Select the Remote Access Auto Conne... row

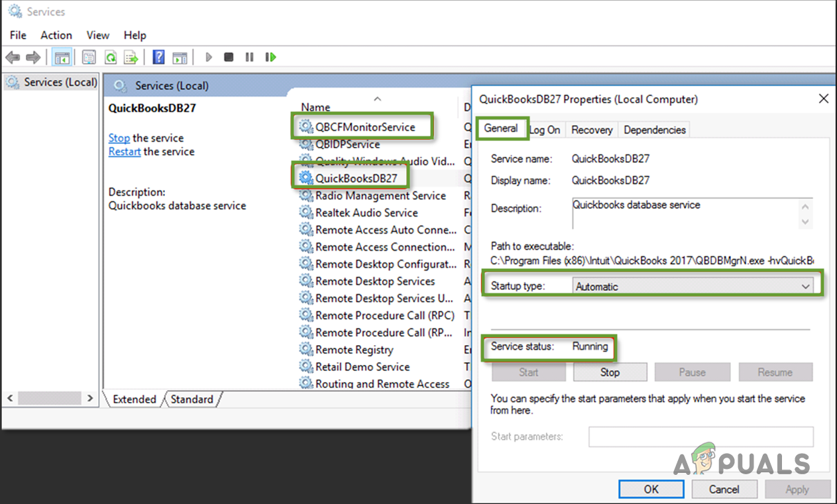pyautogui.click(x=377, y=230)
